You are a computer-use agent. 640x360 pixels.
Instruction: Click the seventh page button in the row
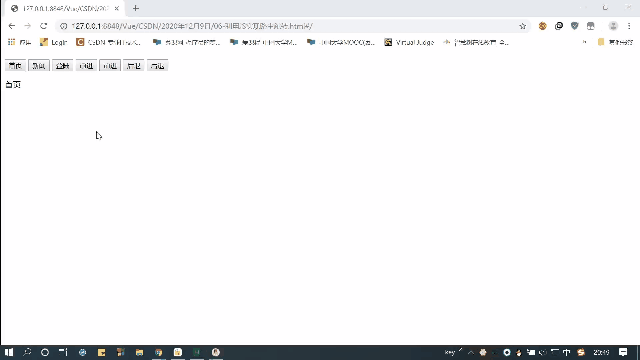157,65
